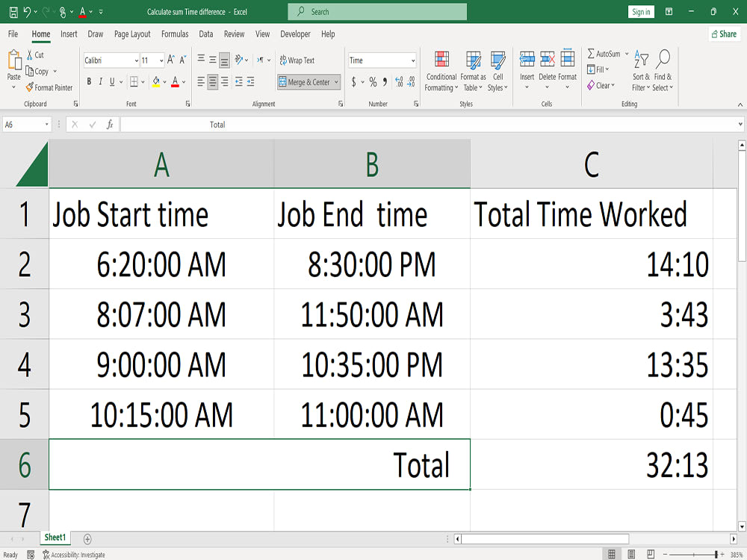Switch to the Developer tab
Image resolution: width=747 pixels, height=560 pixels.
click(295, 34)
